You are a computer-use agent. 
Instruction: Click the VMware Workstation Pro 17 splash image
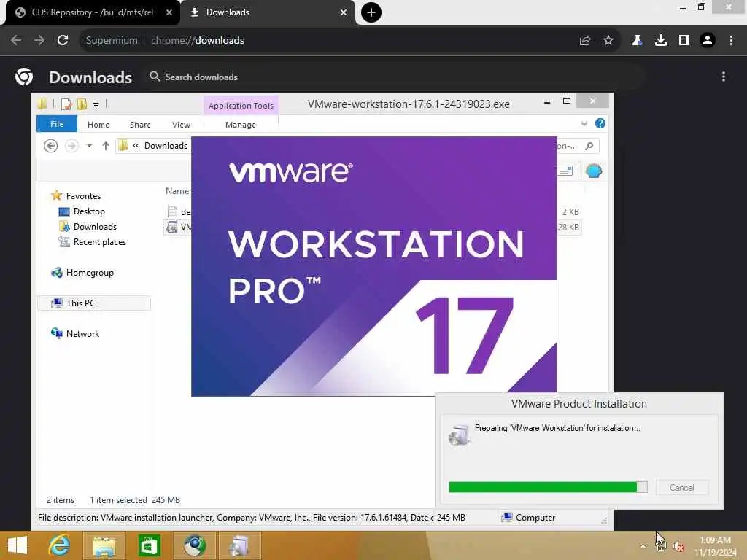click(x=374, y=266)
